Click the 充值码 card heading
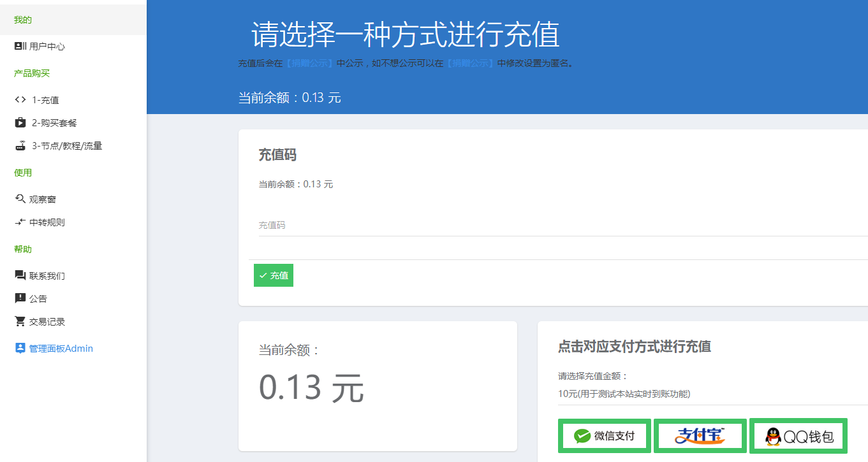868x462 pixels. (277, 155)
